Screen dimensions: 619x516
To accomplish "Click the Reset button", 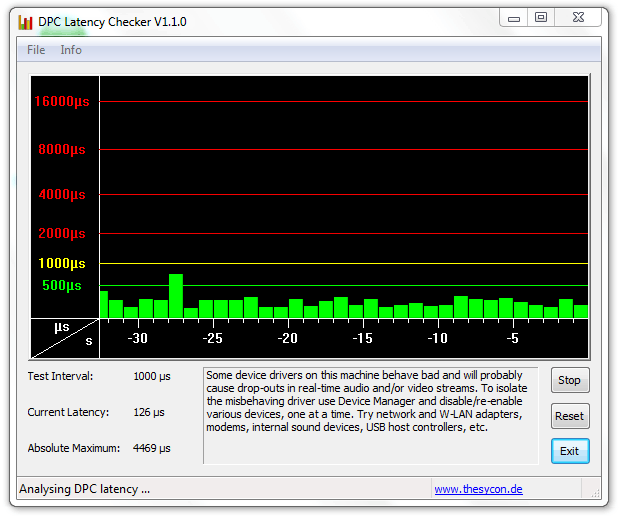I will coord(570,416).
